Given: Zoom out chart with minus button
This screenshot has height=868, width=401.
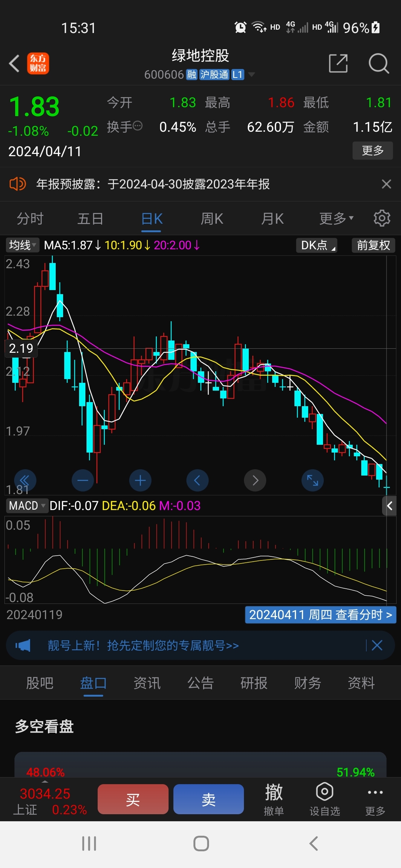Looking at the screenshot, I should [83, 480].
